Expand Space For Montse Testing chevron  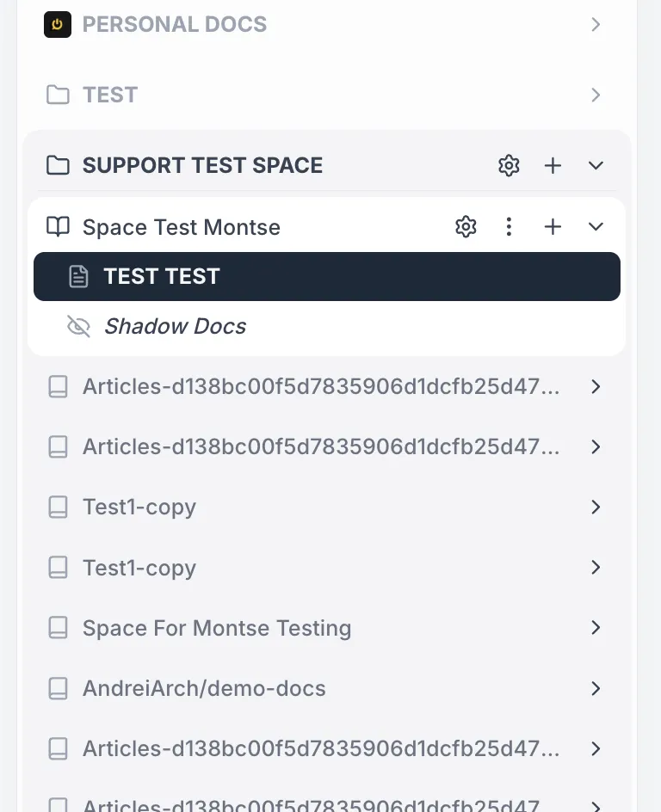pyautogui.click(x=596, y=628)
